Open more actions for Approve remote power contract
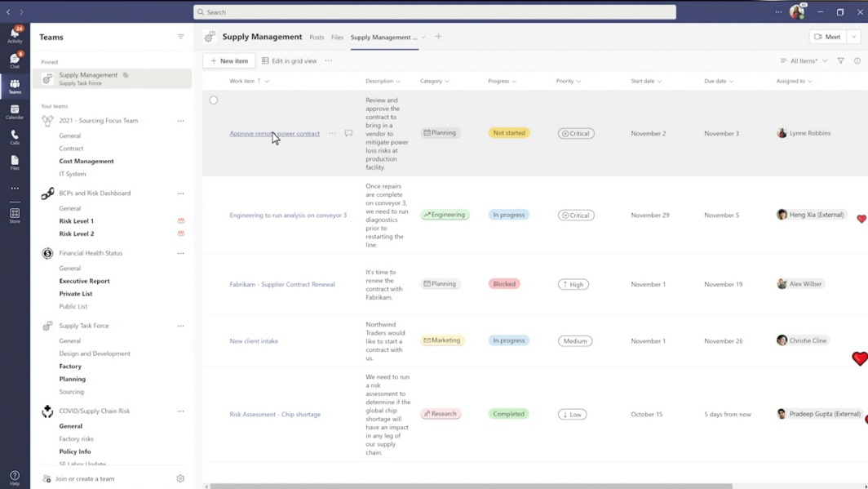The height and width of the screenshot is (489, 868). (x=332, y=133)
